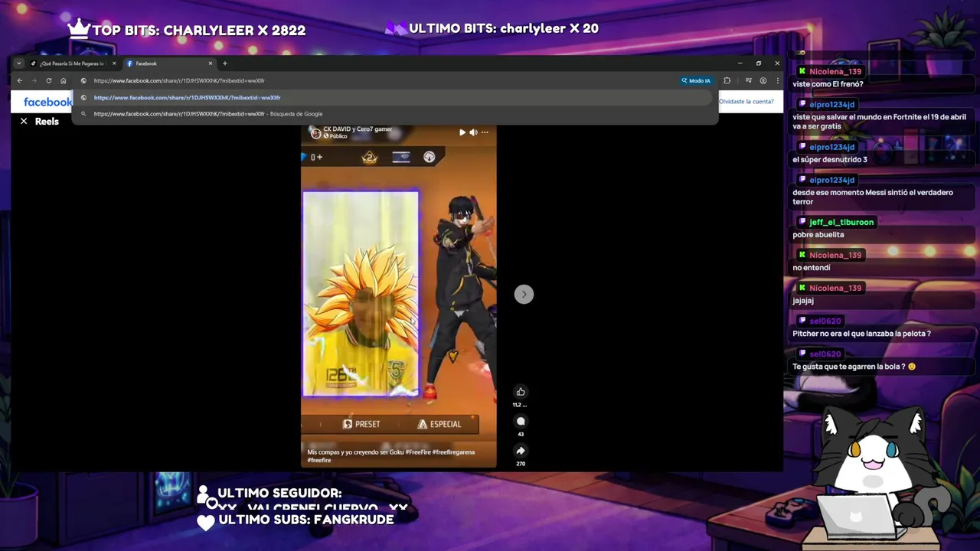Open the CK DAVID y Cero7 gamer profile picture

[x=315, y=132]
